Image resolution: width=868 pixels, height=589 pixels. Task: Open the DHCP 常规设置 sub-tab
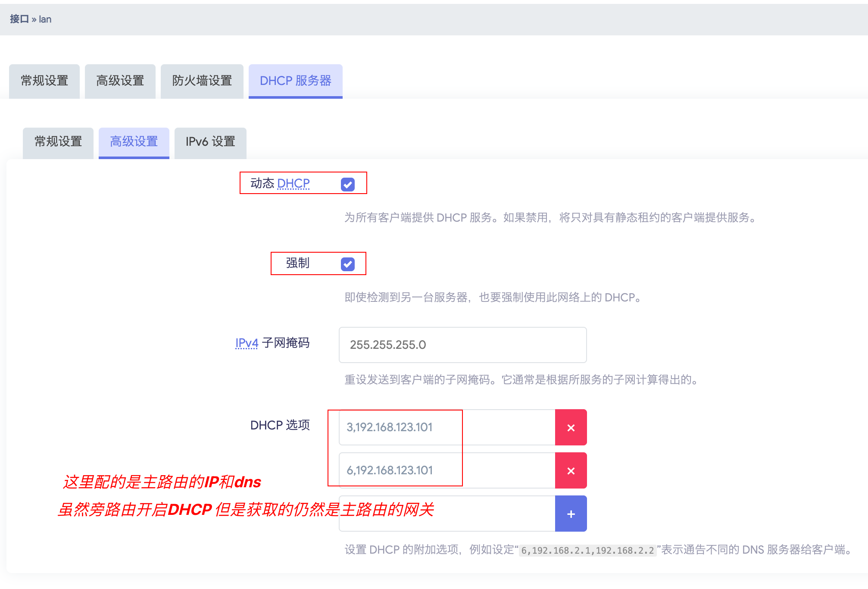58,143
